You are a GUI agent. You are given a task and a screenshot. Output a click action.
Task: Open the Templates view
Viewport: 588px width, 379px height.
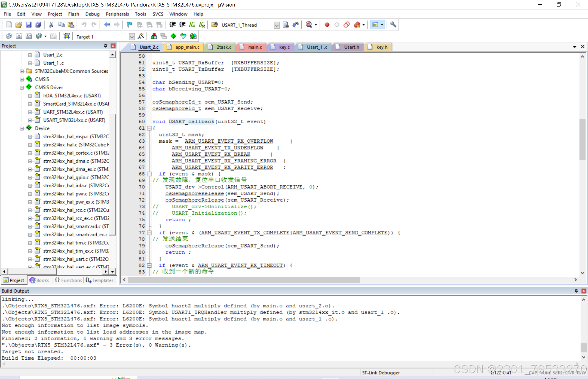pos(100,280)
